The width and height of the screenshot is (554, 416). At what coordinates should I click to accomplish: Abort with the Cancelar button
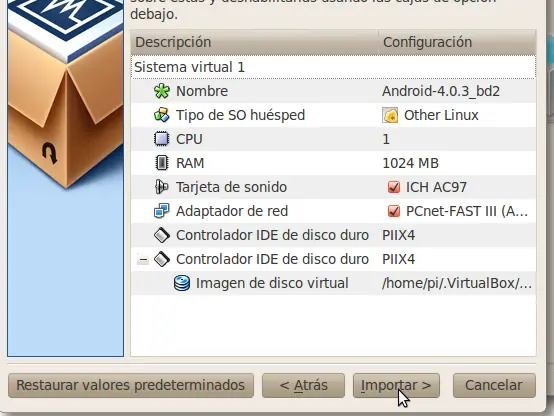[494, 385]
